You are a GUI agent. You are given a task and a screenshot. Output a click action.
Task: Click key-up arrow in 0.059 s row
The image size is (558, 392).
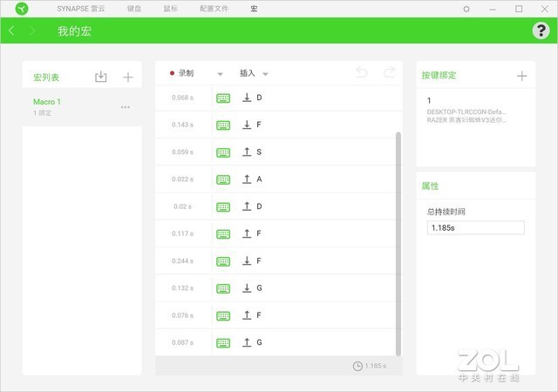[x=247, y=152]
